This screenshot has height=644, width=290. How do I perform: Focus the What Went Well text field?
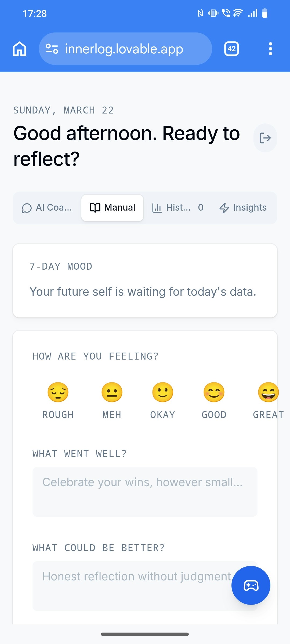click(145, 492)
